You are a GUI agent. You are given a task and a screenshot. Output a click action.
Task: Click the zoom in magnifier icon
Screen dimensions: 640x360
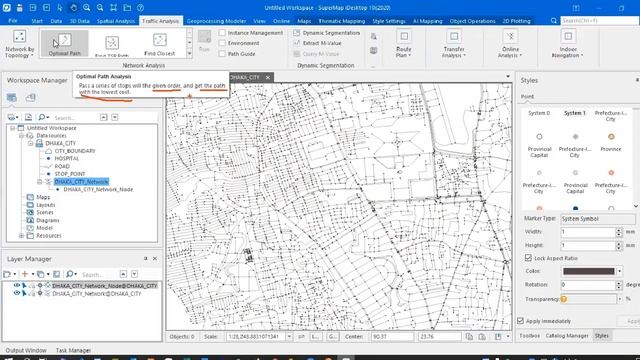click(87, 8)
